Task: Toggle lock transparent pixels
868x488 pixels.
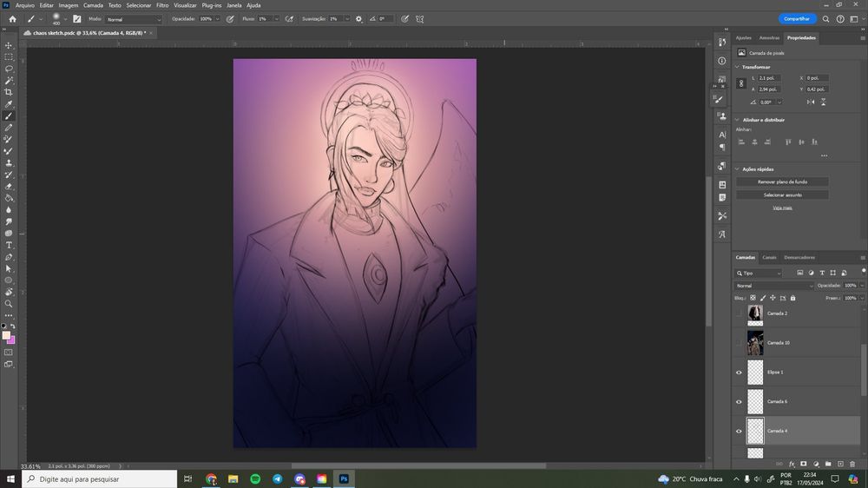Action: pos(753,298)
